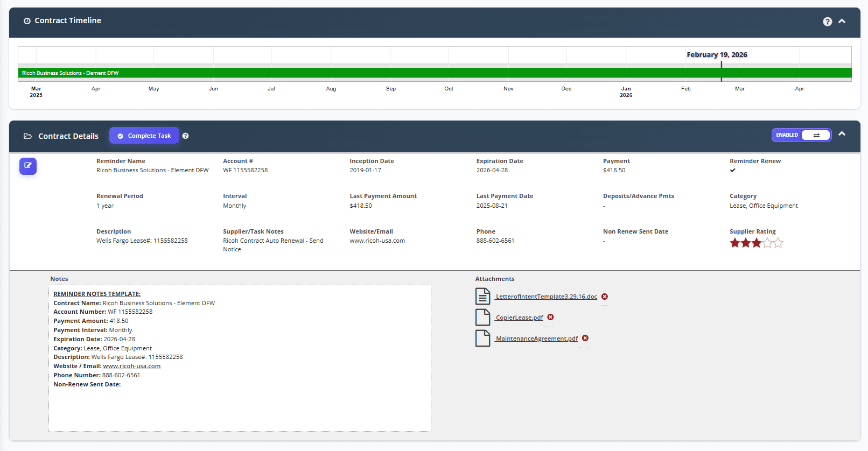This screenshot has height=451, width=868.
Task: Collapse the Contract Timeline panel
Action: [x=842, y=21]
